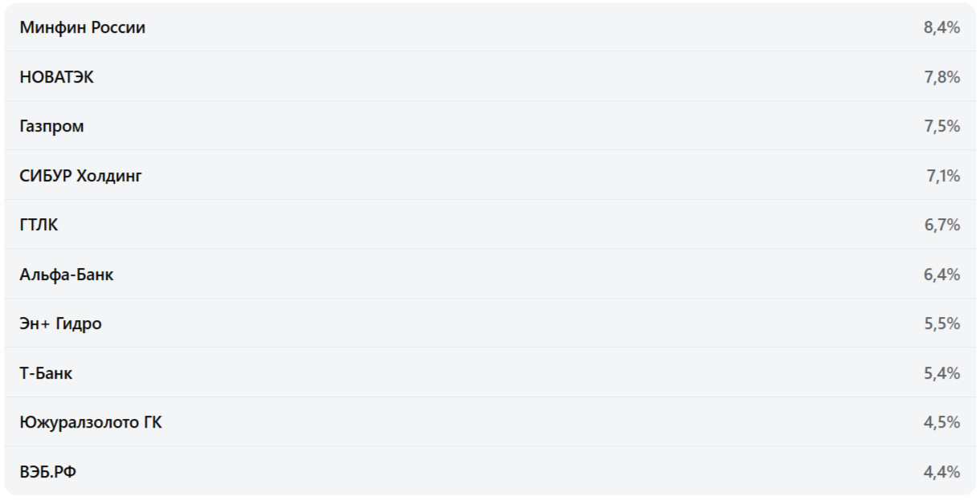Select the Т-Банк row label
This screenshot has width=980, height=500.
click(x=46, y=373)
